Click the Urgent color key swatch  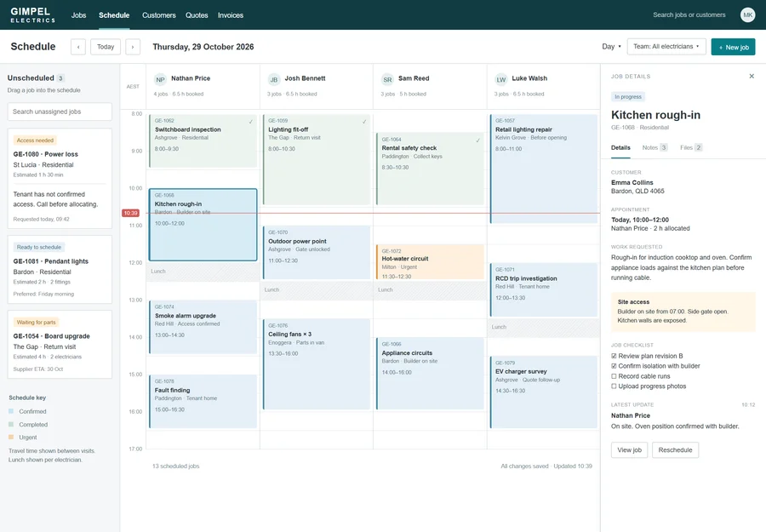pyautogui.click(x=11, y=438)
